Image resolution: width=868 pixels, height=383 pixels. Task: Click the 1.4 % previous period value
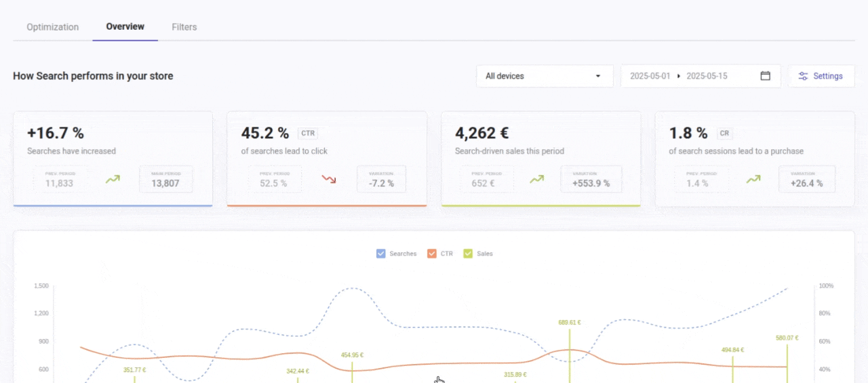696,183
